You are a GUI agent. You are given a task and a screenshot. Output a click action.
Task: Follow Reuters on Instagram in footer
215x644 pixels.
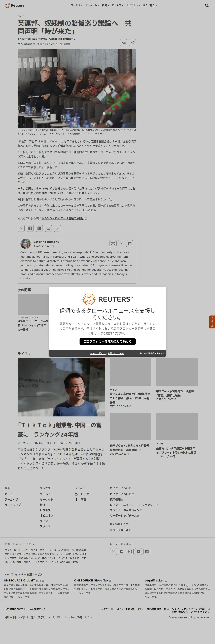click(x=130, y=552)
